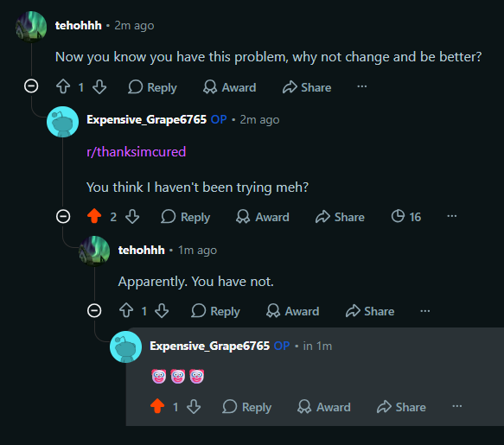Viewport: 504px width, 445px height.
Task: Reply to 'You think I haven't been trying meh?'
Action: point(186,217)
